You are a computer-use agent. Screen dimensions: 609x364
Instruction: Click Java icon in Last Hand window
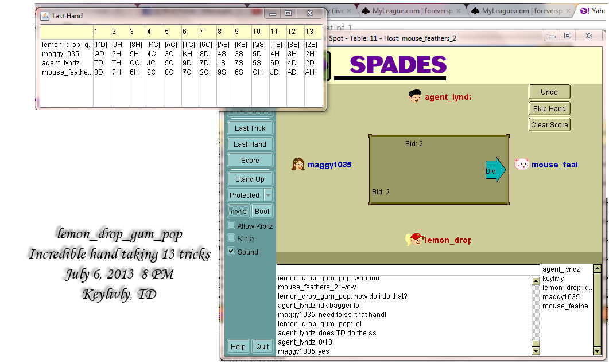point(45,15)
